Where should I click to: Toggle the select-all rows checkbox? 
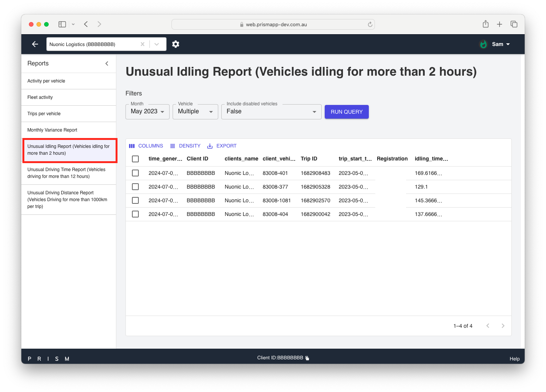[135, 159]
